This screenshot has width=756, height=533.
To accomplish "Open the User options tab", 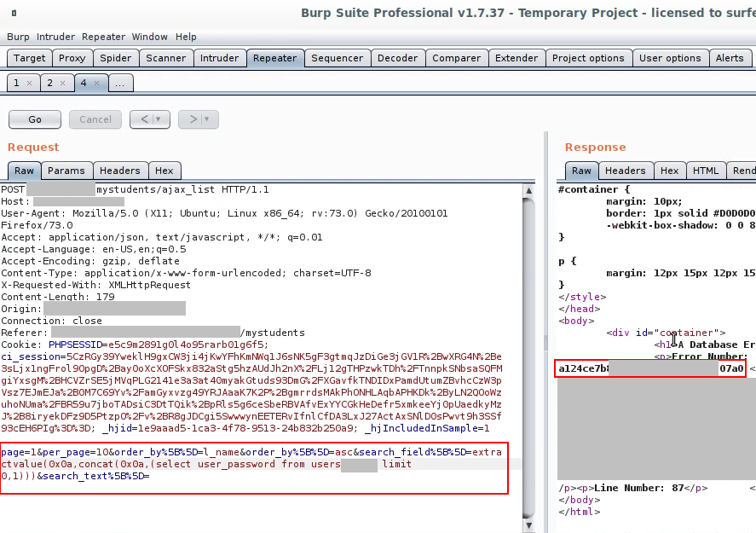I will click(670, 58).
